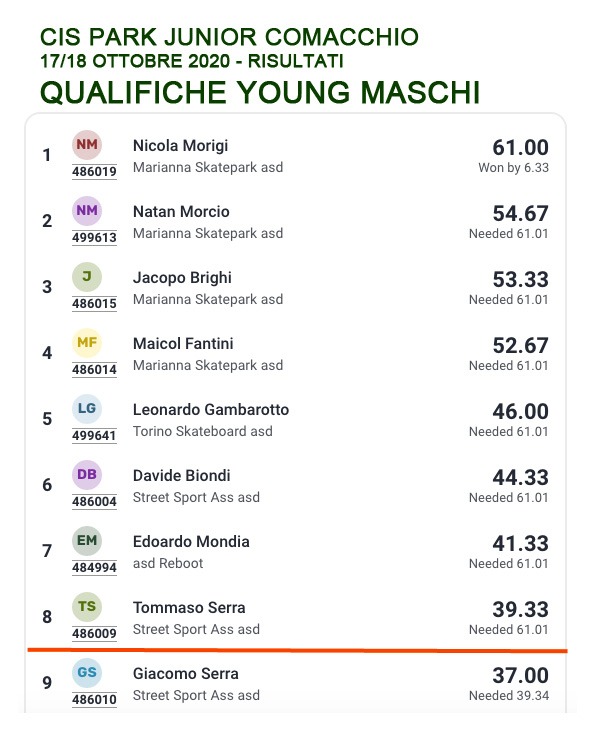Open ID number 486019 link
The image size is (595, 737).
pos(94,172)
